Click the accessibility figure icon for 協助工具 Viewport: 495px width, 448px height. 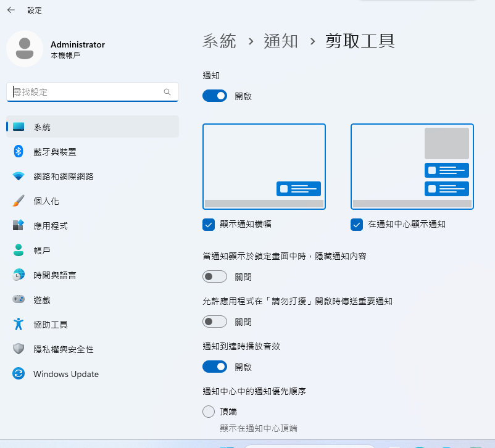pyautogui.click(x=19, y=324)
